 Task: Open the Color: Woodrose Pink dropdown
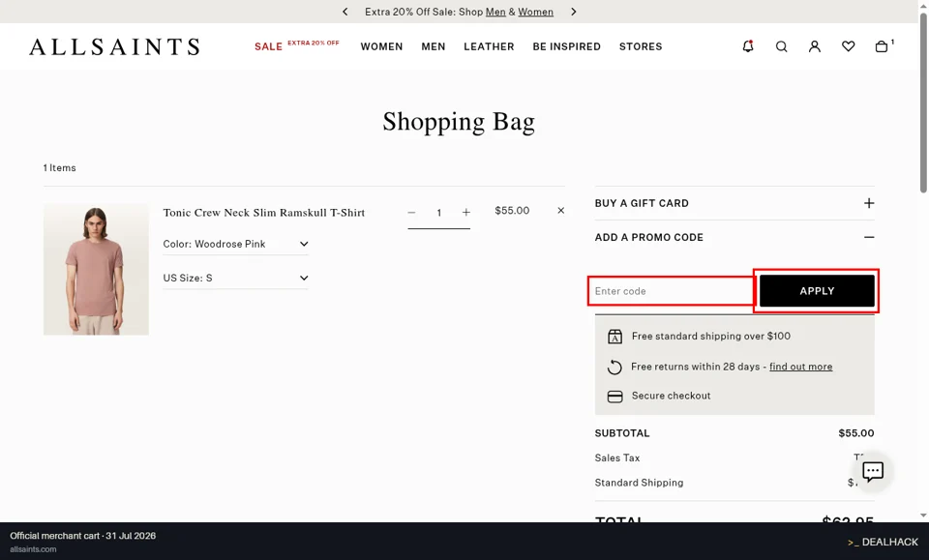coord(236,244)
